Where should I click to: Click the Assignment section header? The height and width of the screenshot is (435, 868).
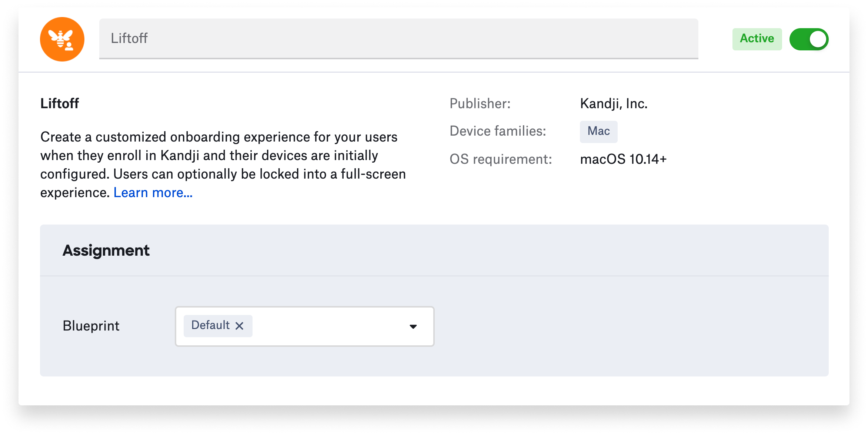click(106, 250)
